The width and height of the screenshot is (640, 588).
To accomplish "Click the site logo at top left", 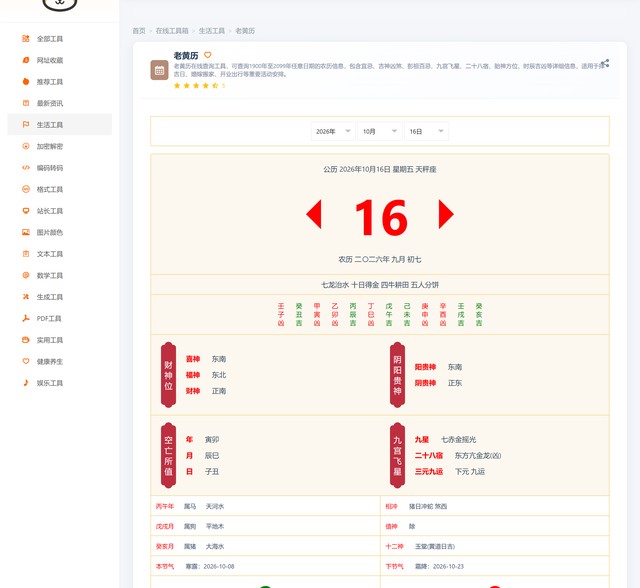I will (60, 4).
